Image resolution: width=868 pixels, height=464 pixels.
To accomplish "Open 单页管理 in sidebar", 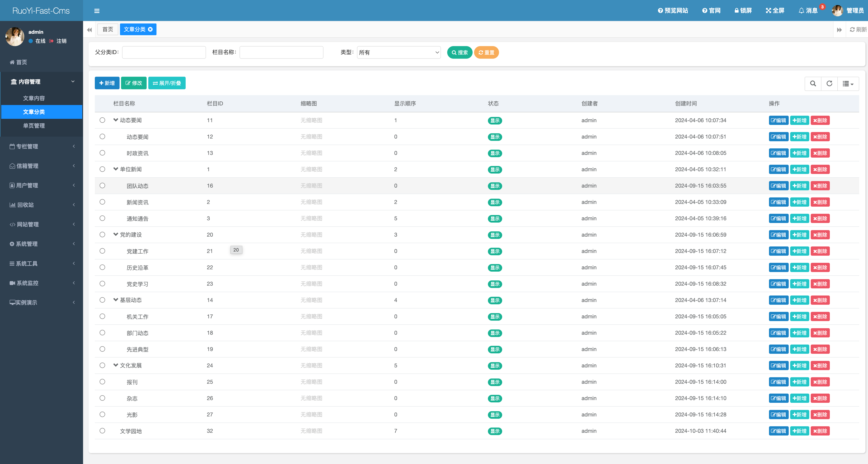I will coord(34,126).
